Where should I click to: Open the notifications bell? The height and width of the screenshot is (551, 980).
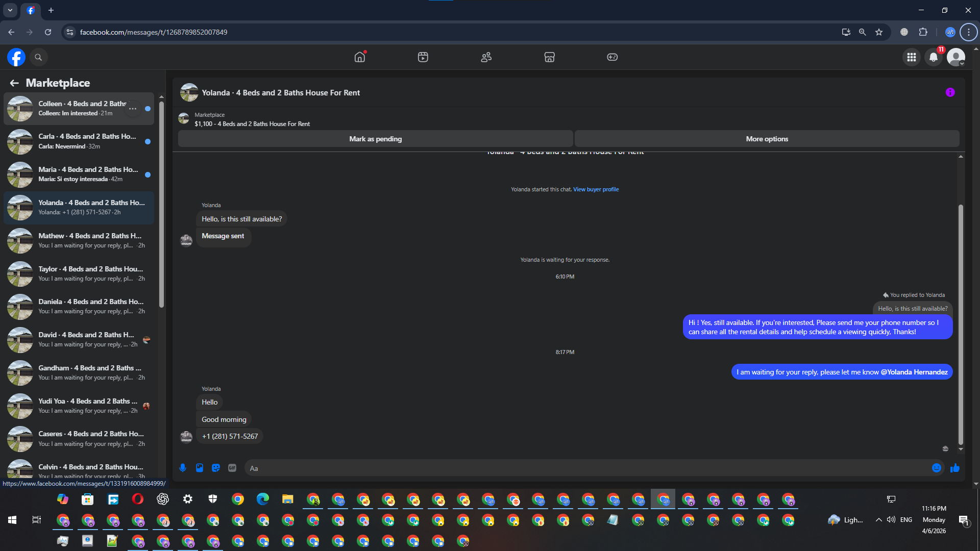934,57
